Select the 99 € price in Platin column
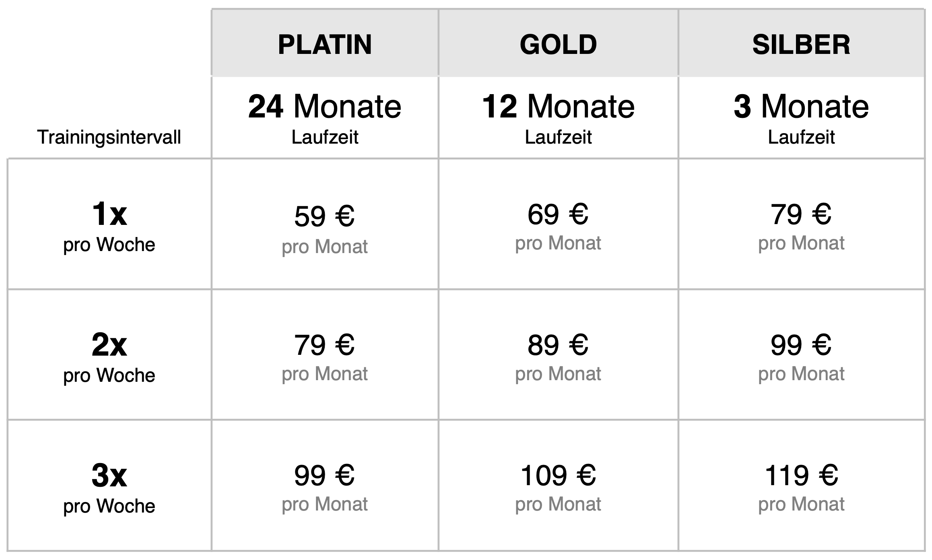The width and height of the screenshot is (932, 560). (x=324, y=476)
